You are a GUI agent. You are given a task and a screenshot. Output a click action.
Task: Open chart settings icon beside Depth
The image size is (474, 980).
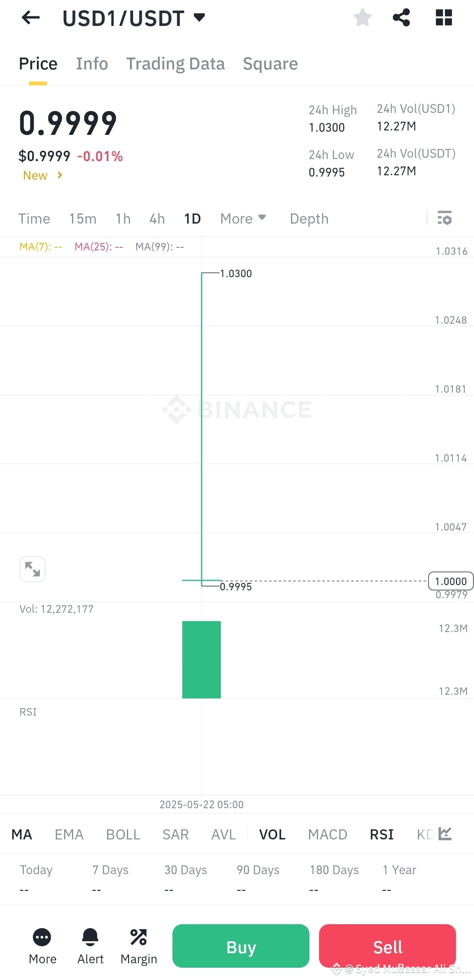(445, 218)
